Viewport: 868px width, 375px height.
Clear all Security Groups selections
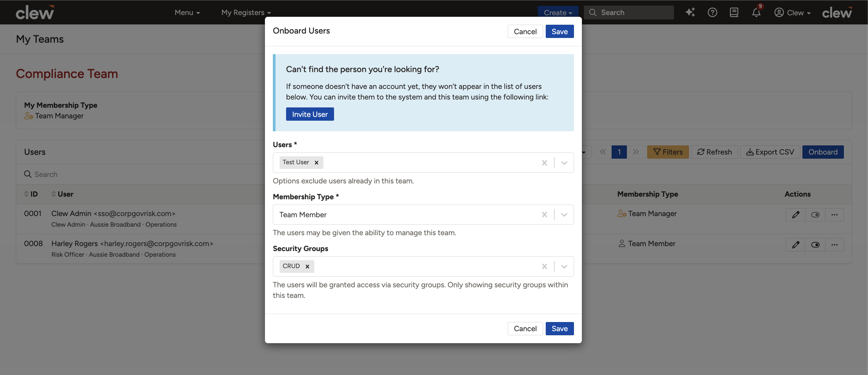click(544, 266)
